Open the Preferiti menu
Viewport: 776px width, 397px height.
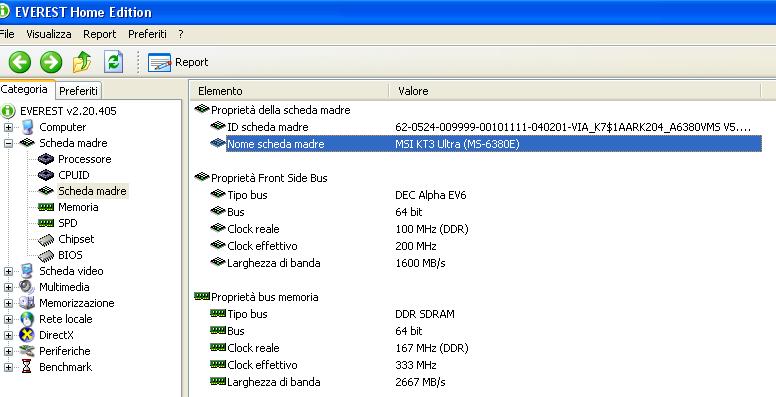pos(147,34)
